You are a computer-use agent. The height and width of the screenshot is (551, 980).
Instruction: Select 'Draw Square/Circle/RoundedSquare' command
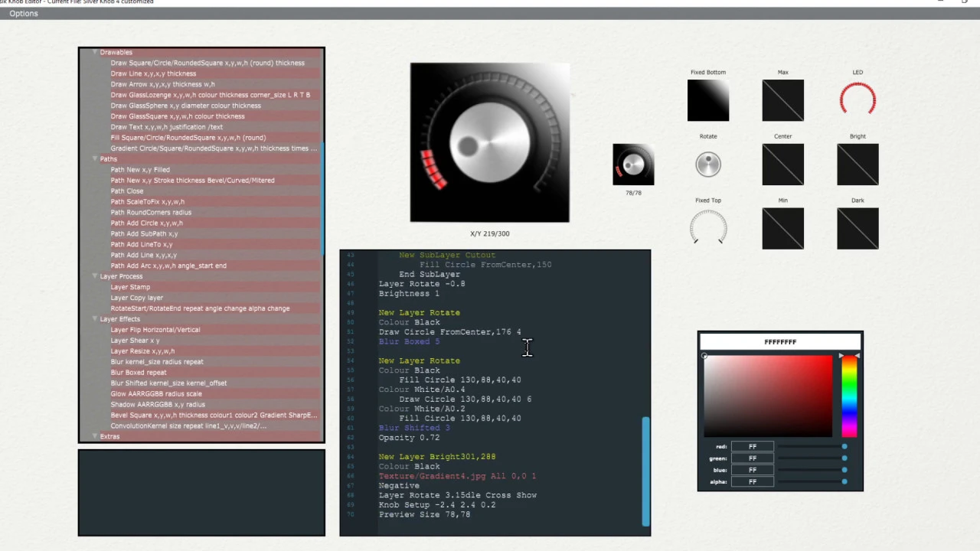pos(207,63)
